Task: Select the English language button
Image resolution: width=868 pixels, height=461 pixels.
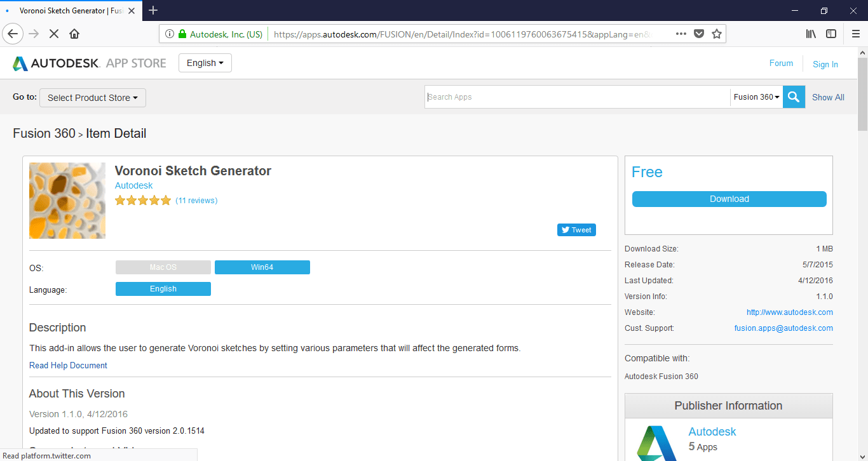Action: click(x=163, y=289)
